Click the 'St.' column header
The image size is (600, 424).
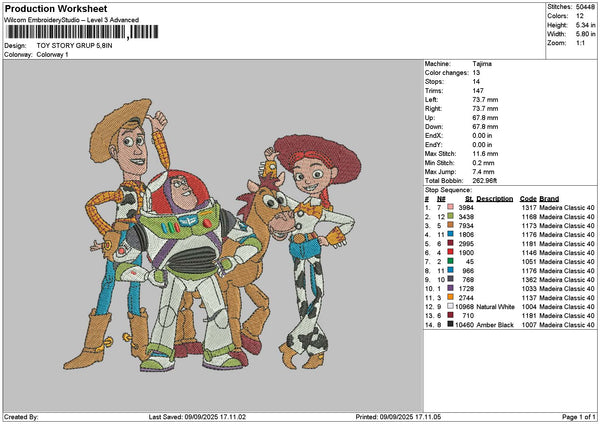(470, 199)
